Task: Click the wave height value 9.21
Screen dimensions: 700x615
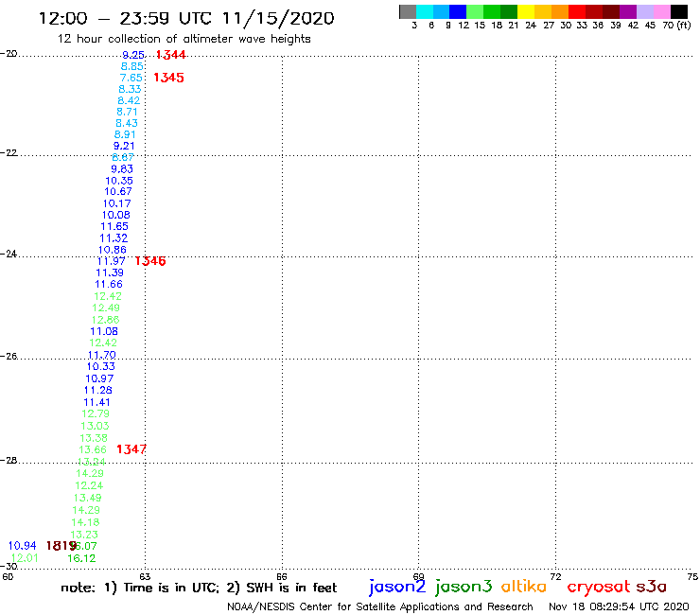Action: tap(124, 146)
